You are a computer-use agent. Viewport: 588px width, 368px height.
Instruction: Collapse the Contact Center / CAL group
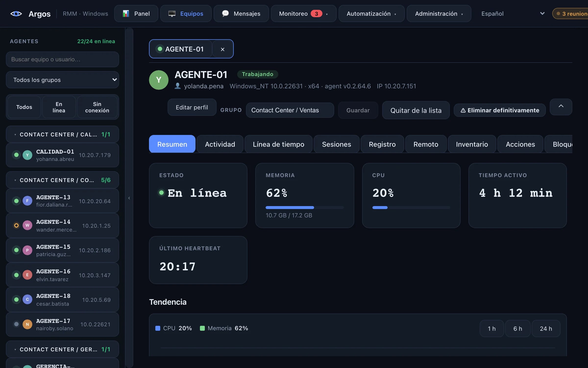point(62,134)
